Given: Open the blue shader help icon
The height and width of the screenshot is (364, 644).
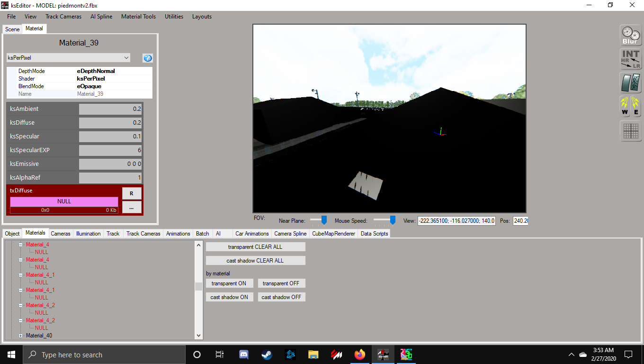Looking at the screenshot, I should [x=148, y=58].
